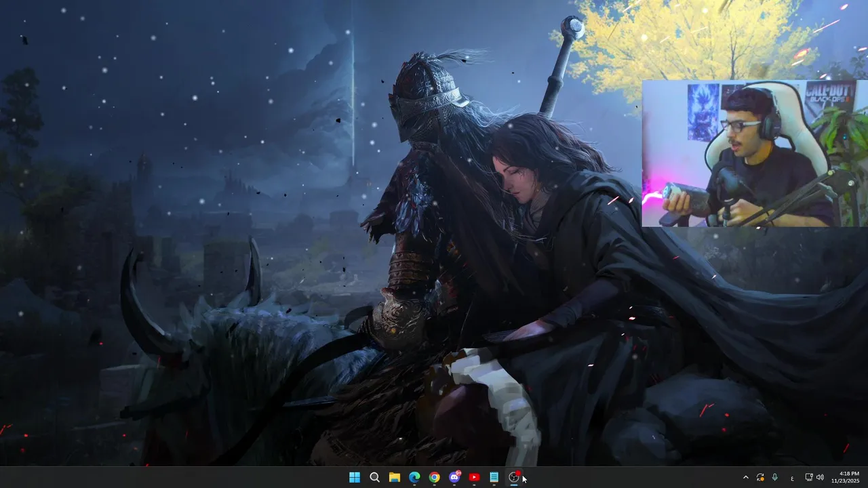The height and width of the screenshot is (488, 868).
Task: Open the volume speaker tray icon
Action: pos(820,477)
